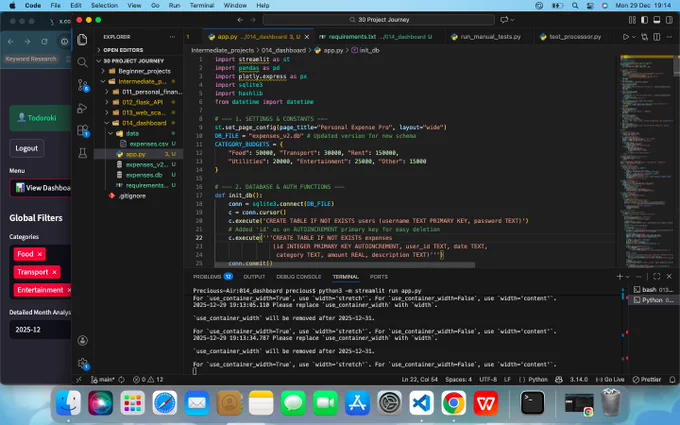
Task: Click the main* branch indicator
Action: [103, 379]
